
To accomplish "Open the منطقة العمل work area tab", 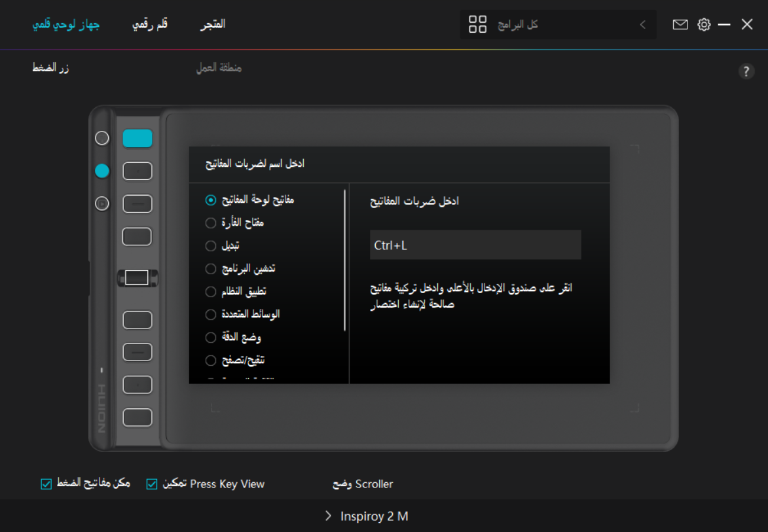I will tap(219, 68).
